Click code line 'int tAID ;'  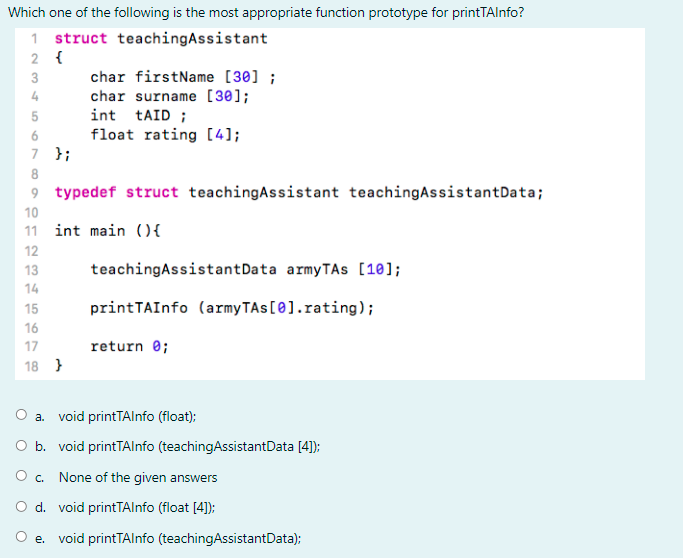pos(139,115)
